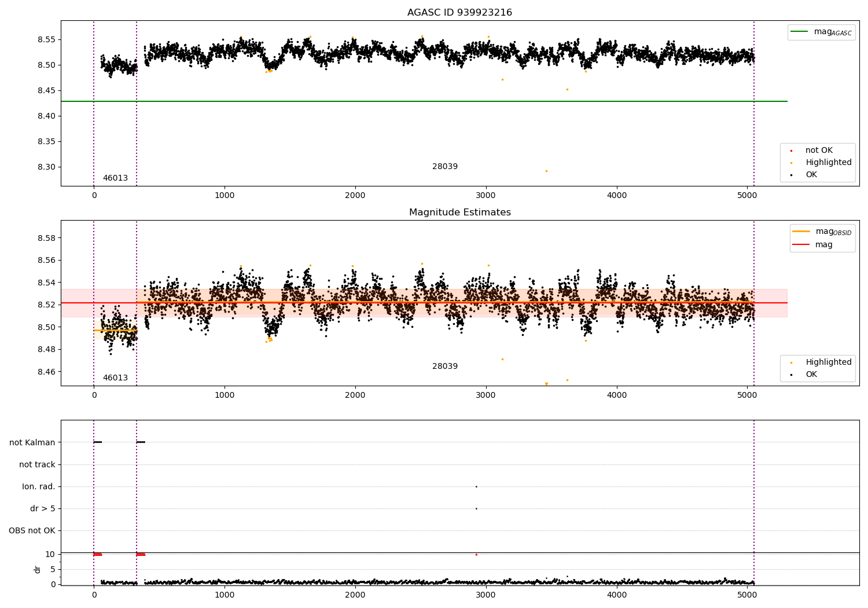Click the lowest orange outlier near 8.29
The height and width of the screenshot is (608, 868).
point(546,171)
